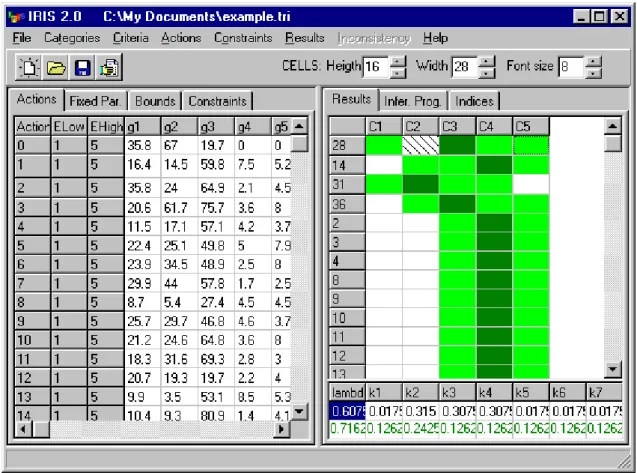Click the Action 7 row header

tap(32, 283)
